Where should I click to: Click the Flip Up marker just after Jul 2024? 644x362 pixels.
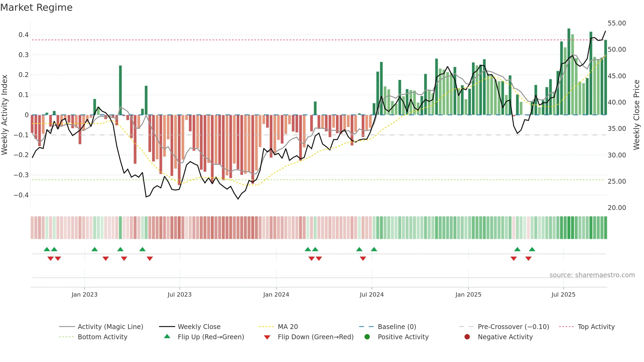tap(374, 249)
